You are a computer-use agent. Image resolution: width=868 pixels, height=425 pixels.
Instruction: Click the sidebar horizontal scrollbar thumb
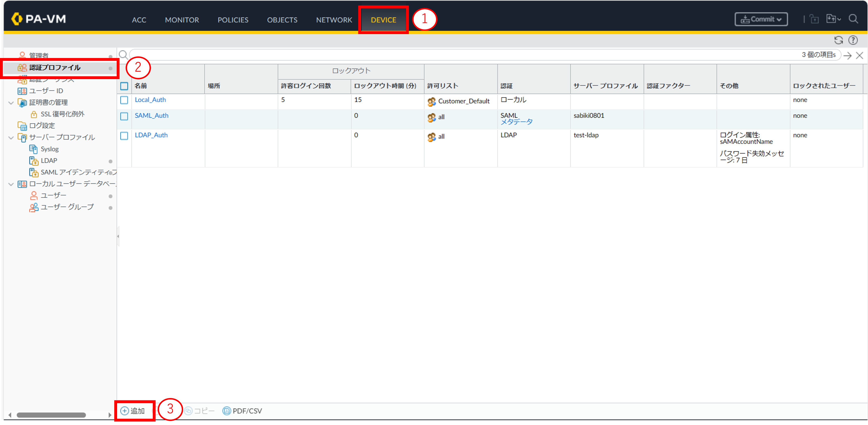coord(51,415)
